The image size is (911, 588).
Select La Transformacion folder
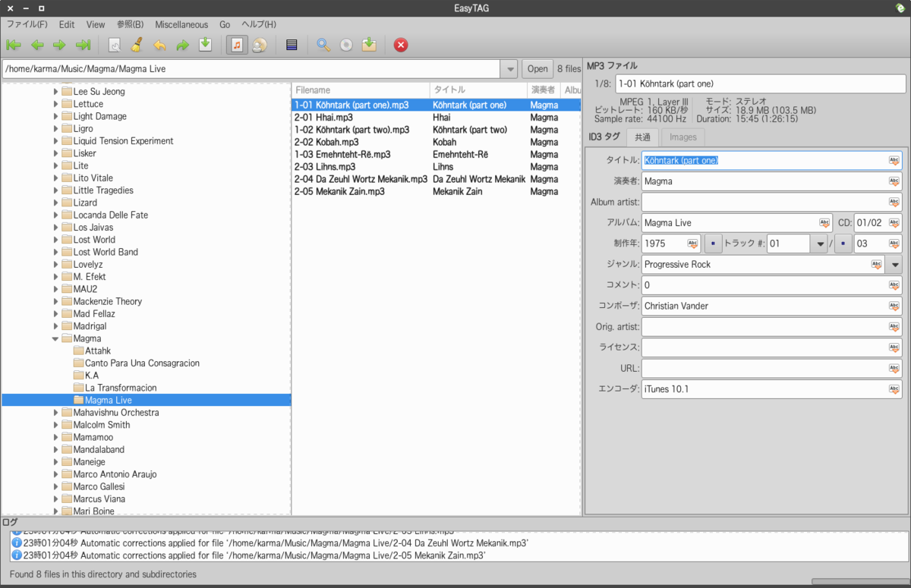[121, 388]
